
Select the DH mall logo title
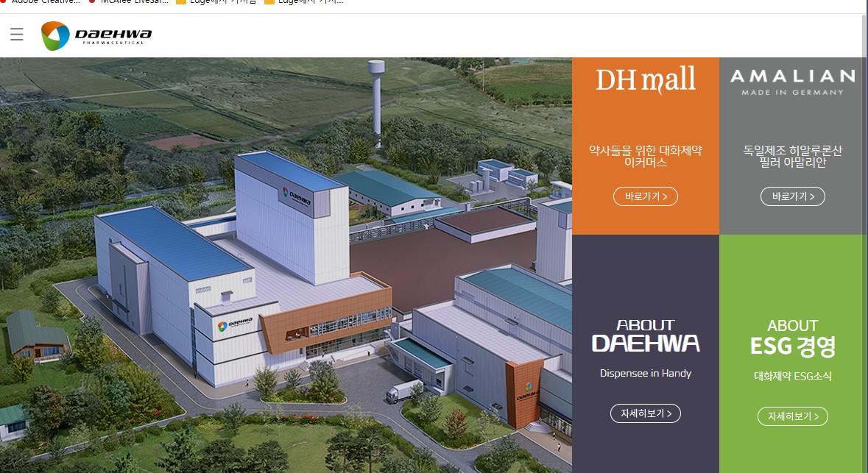click(x=646, y=79)
